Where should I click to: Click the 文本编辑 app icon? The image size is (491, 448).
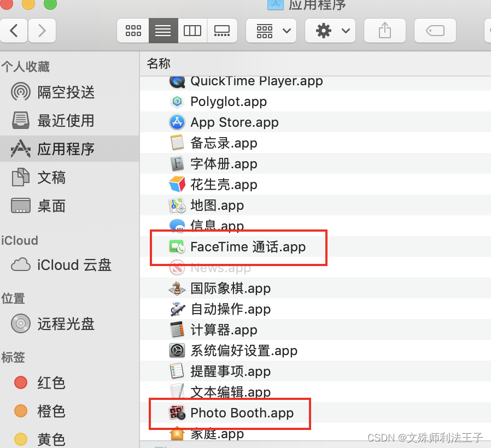point(177,391)
